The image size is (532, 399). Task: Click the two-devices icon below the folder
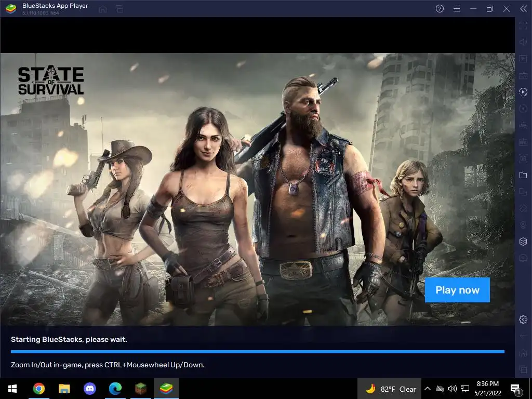coord(523,192)
